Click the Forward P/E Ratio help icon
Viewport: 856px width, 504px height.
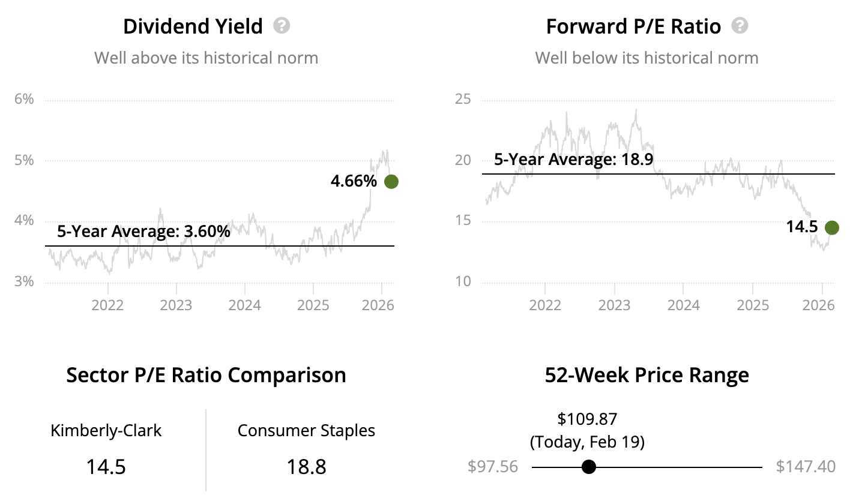pyautogui.click(x=740, y=26)
